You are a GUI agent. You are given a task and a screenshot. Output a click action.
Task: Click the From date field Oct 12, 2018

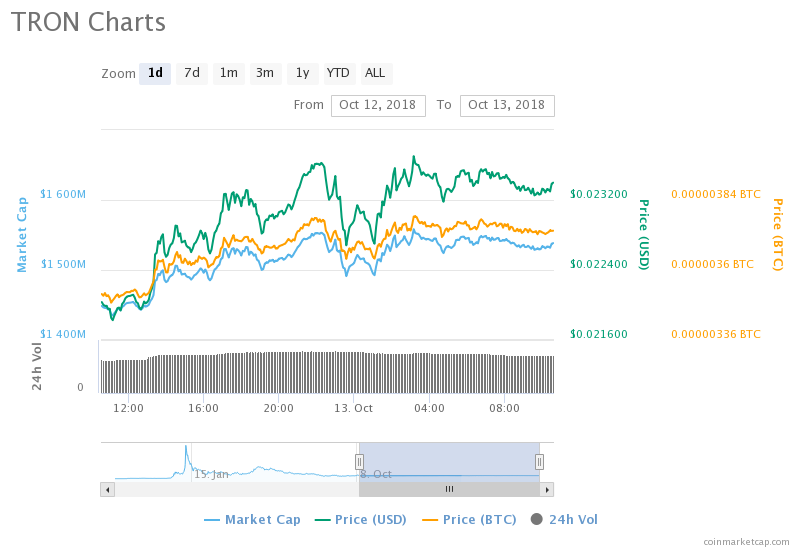(378, 106)
